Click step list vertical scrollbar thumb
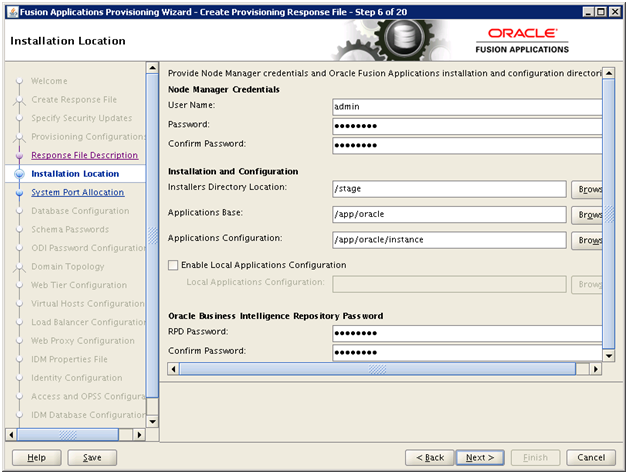Viewport: 628px width, 474px height. pos(152,235)
